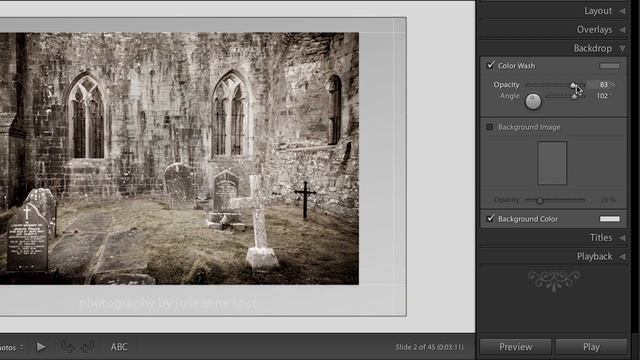The width and height of the screenshot is (640, 360).
Task: Click the Slide 2 of 45 status text
Action: (x=429, y=347)
